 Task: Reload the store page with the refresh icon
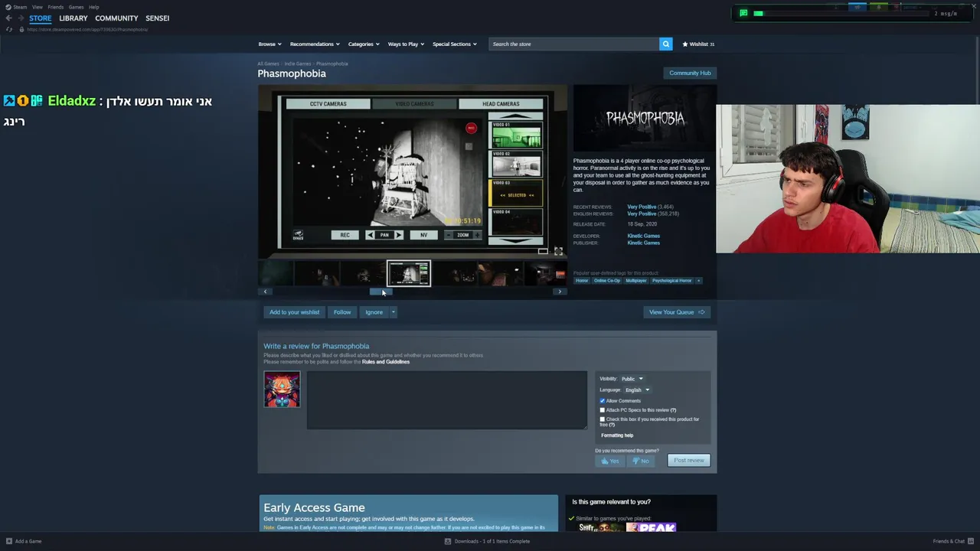9,29
